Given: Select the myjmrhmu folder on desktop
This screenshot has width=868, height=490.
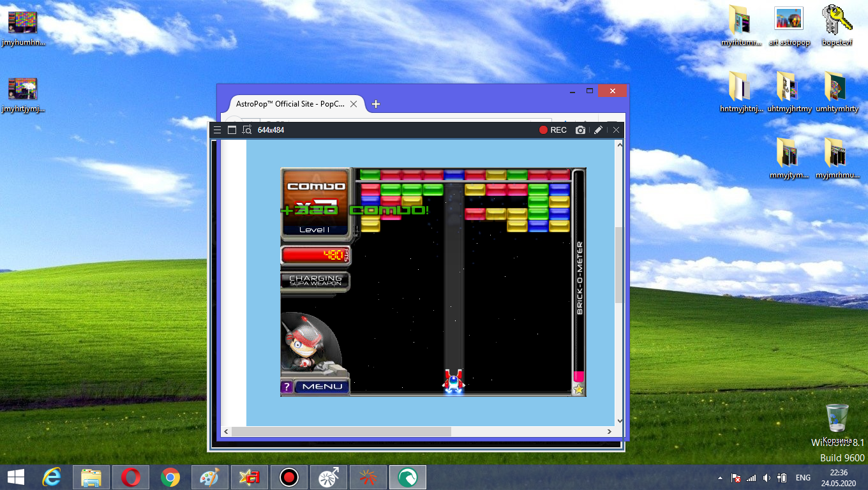Looking at the screenshot, I should (x=837, y=158).
